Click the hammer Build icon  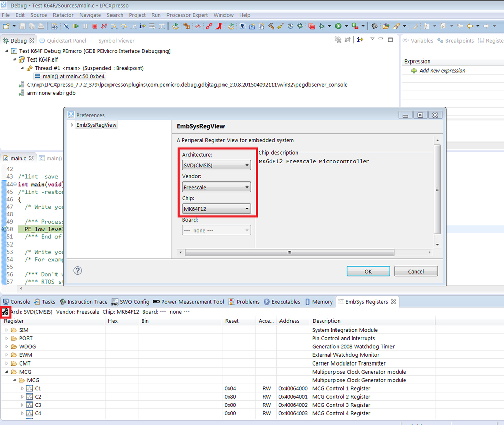[271, 26]
